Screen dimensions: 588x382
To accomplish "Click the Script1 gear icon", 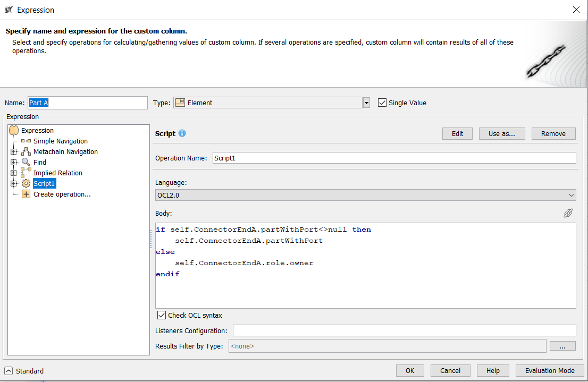I will (x=26, y=184).
